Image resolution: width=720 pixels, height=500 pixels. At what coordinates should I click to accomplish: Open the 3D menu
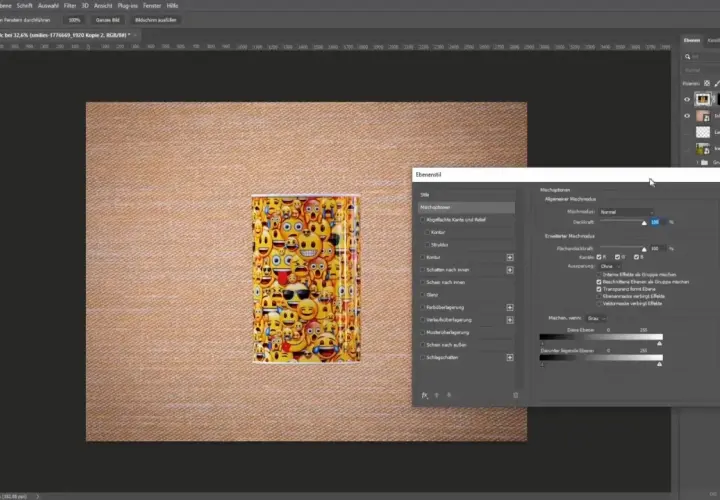pyautogui.click(x=85, y=6)
